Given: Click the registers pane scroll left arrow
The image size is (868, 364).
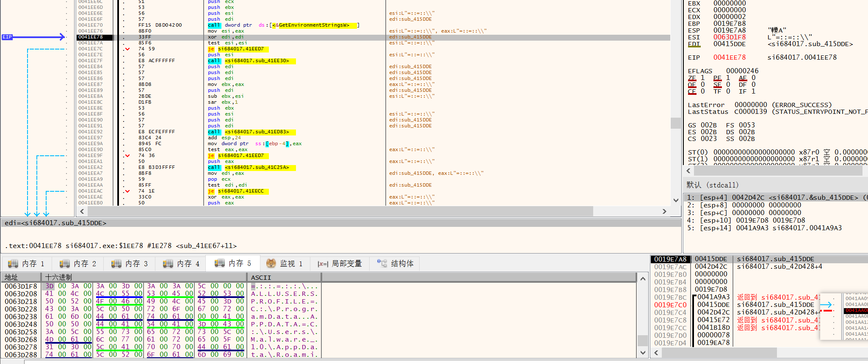Looking at the screenshot, I should (x=688, y=171).
